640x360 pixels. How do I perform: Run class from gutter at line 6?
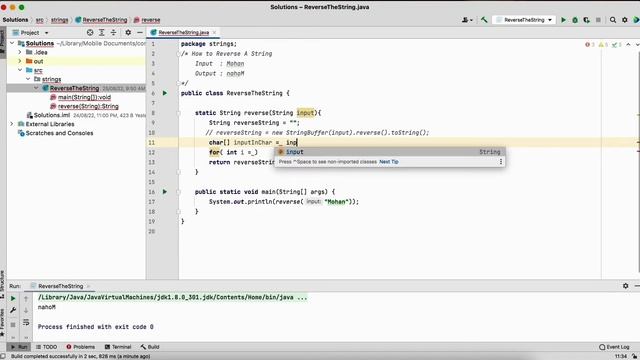(x=165, y=93)
